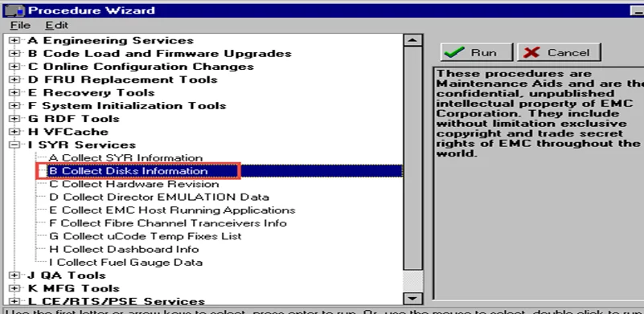Screen dimensions: 644x314
Task: Select the G RDF Tools label
Action: point(73,119)
